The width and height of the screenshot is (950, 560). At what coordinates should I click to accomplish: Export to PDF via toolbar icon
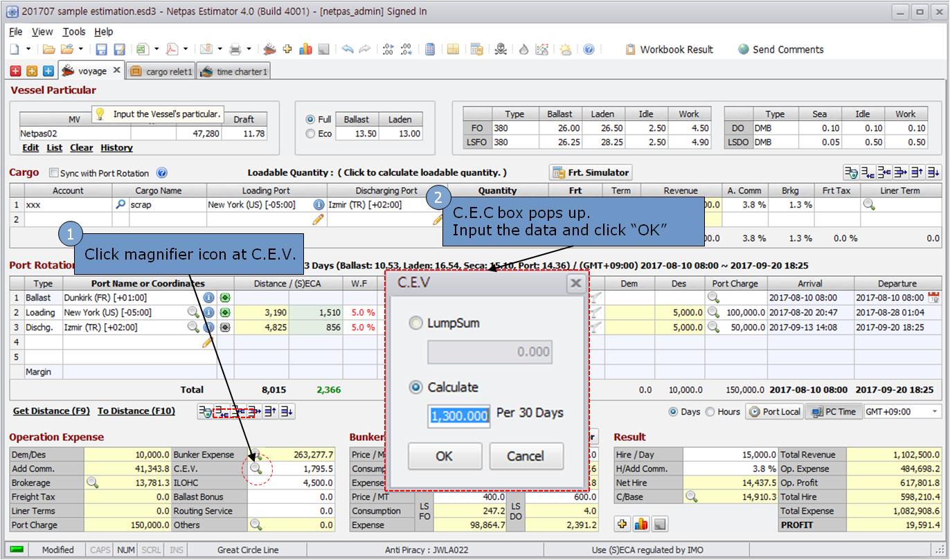pos(171,49)
